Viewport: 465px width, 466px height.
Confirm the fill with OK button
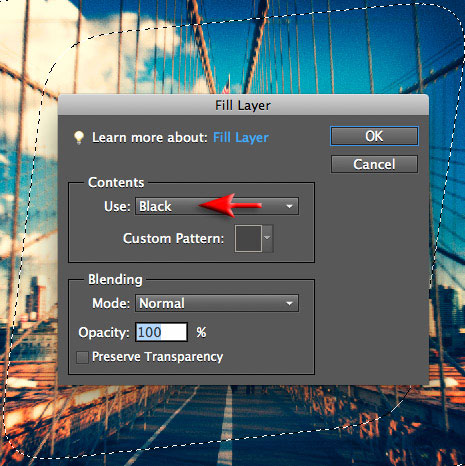coord(374,136)
